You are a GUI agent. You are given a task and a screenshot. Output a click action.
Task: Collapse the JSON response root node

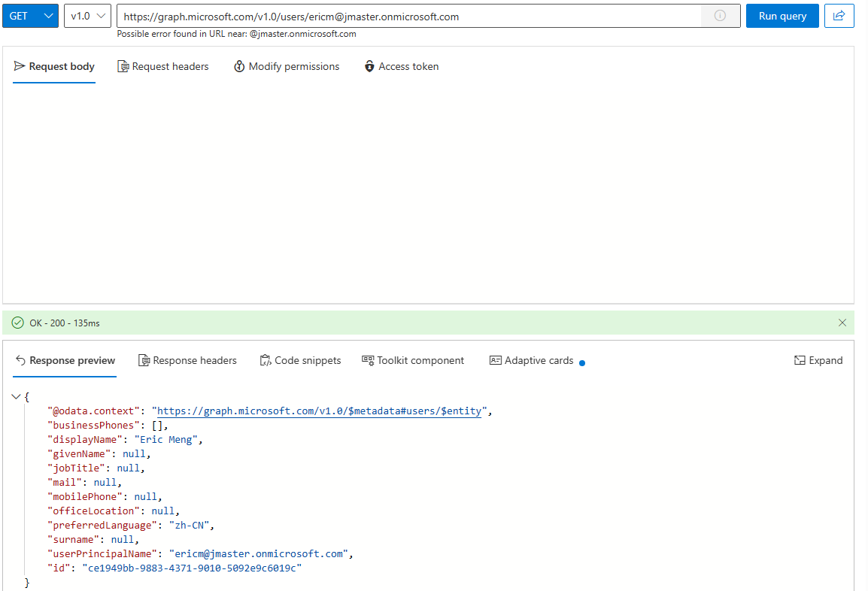[x=15, y=396]
